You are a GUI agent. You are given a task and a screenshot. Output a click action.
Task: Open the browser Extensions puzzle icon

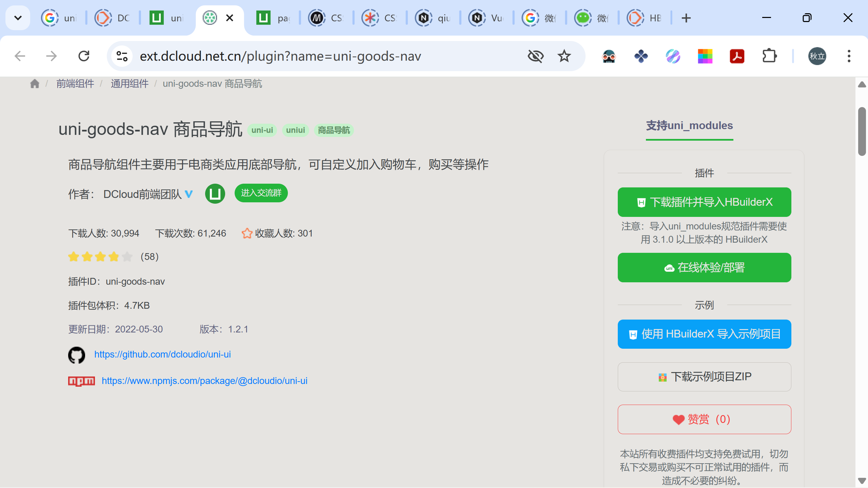769,56
